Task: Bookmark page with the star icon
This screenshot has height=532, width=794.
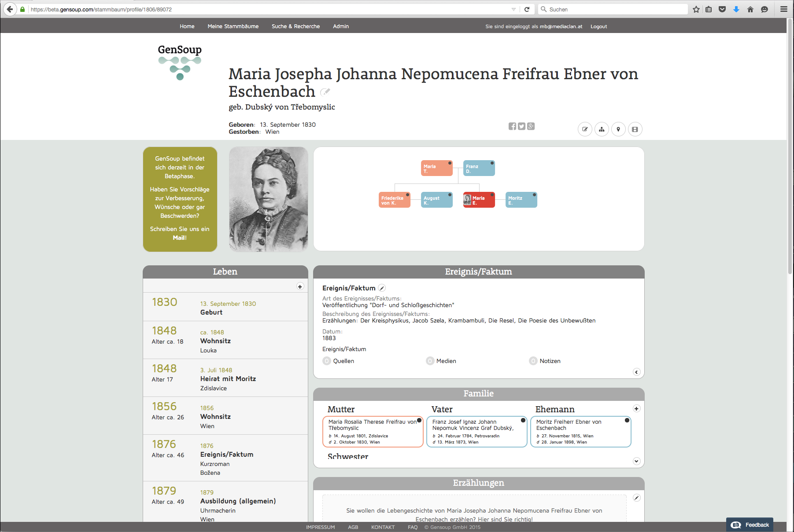Action: [x=696, y=9]
